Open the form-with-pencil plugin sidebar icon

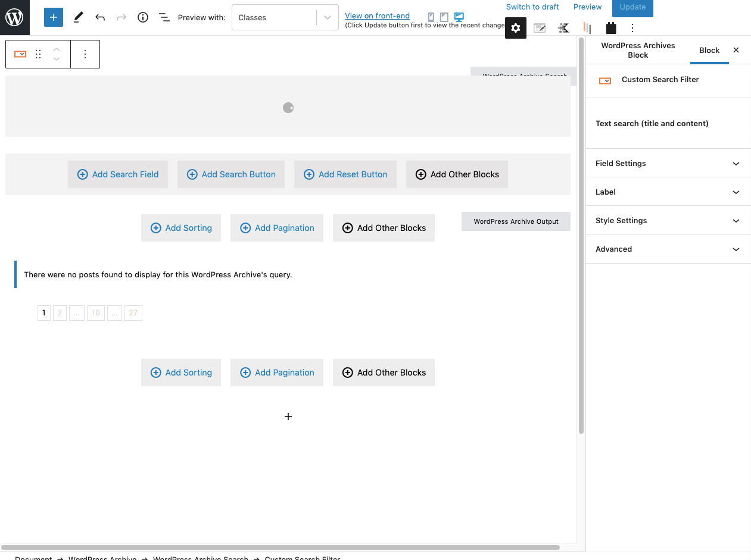tap(540, 28)
